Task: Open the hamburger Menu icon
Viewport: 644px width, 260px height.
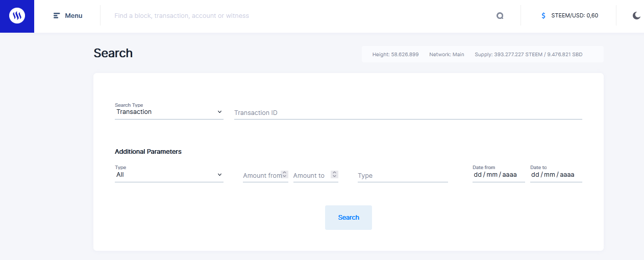Action: 57,16
